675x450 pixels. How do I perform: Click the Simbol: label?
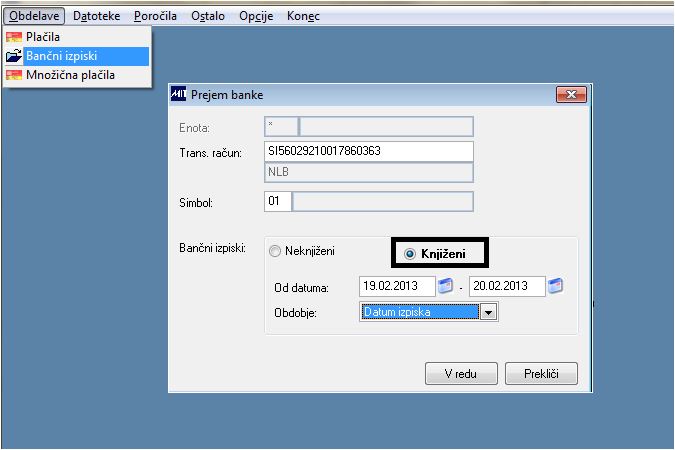pos(196,203)
